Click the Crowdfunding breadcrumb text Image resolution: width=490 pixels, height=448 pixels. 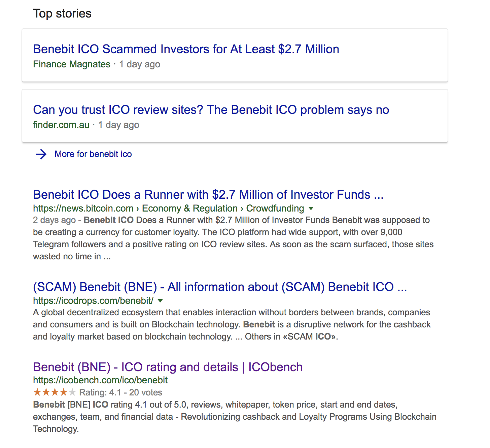click(275, 209)
